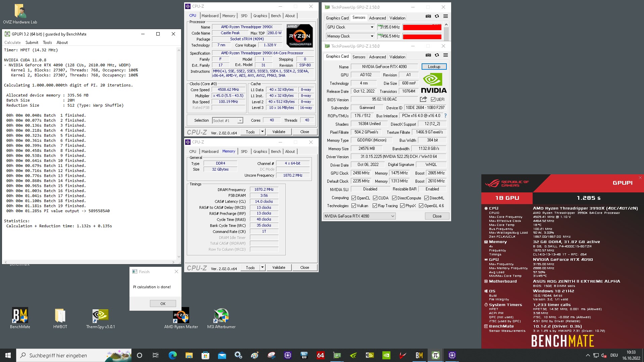Click the GPU-Z taskbar icon
Screen dimensions: 644x362
pyautogui.click(x=337, y=355)
